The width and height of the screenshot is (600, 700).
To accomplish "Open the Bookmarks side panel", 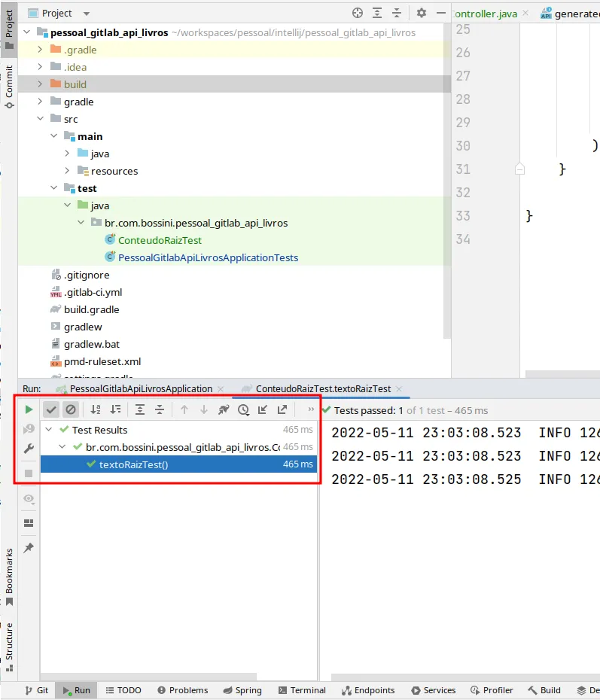I will pos(9,577).
